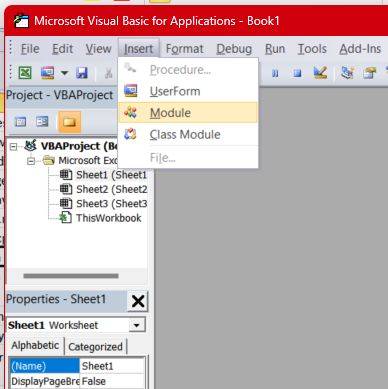Viewport: 388px width, 389px height.
Task: Click the Save toolbar icon
Action: [82, 72]
